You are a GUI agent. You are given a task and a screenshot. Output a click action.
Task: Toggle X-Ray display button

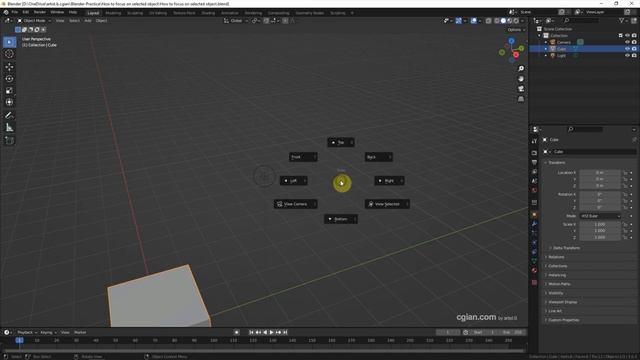488,21
